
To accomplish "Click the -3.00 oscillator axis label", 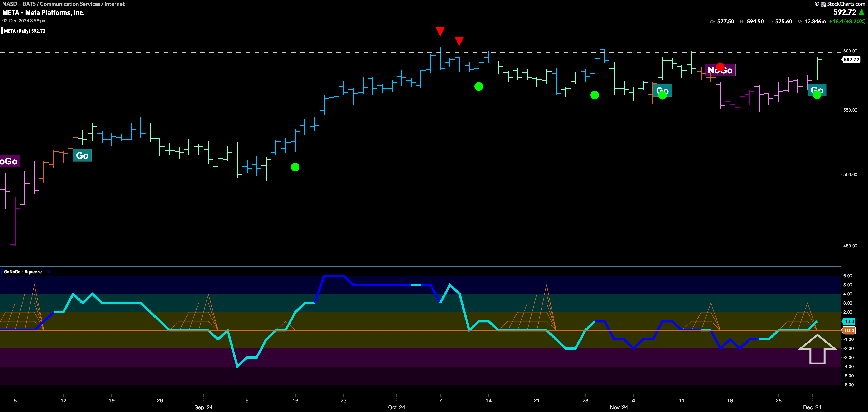I will tap(848, 357).
